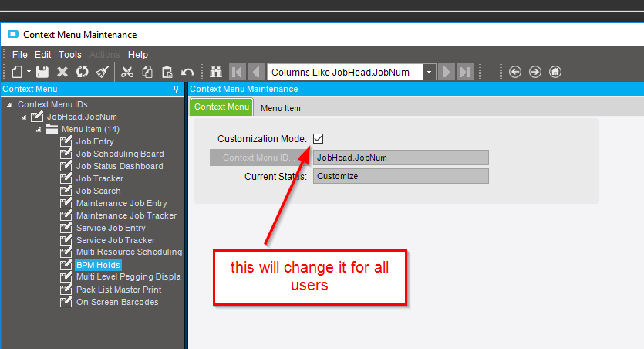Select Maintenance Job Tracker tree item

coord(126,215)
